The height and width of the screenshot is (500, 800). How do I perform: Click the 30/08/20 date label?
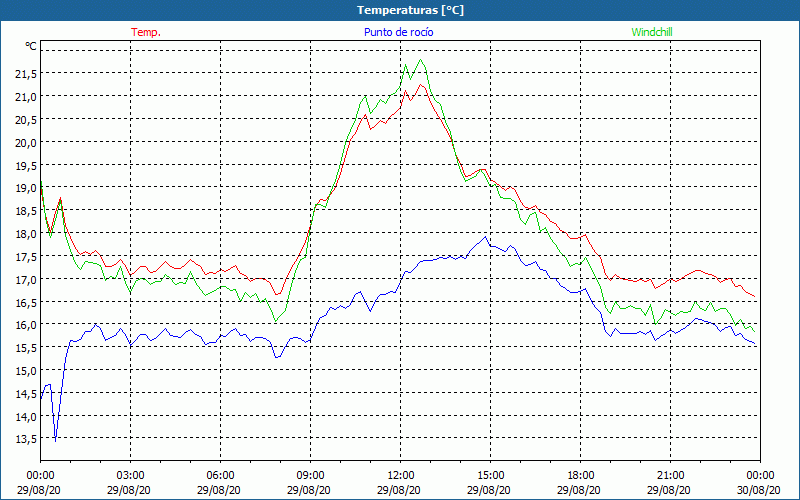[x=759, y=490]
